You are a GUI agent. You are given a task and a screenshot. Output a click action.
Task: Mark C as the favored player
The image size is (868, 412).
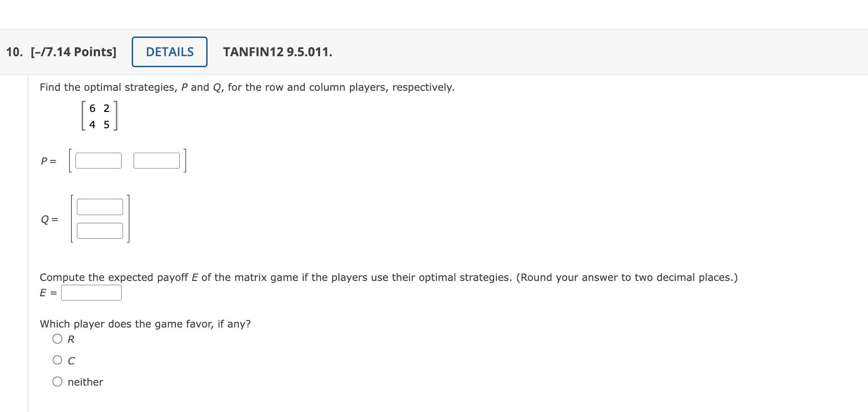tap(57, 360)
